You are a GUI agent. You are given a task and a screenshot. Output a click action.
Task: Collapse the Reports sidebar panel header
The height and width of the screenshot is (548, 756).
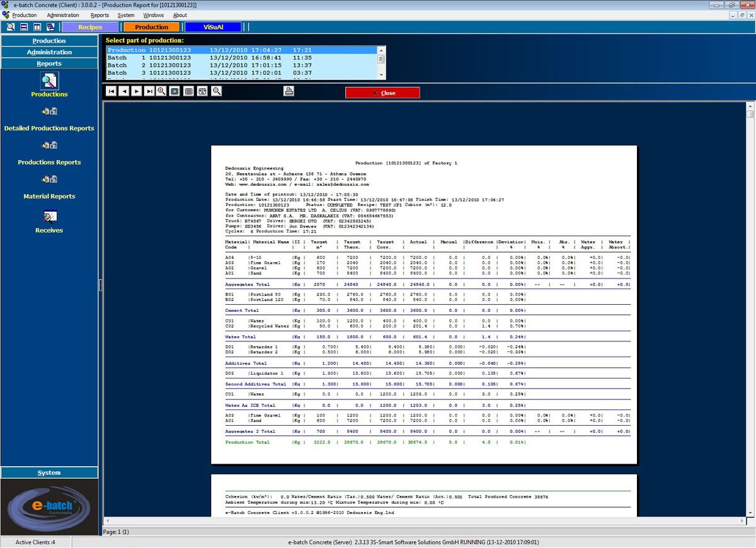pos(49,64)
